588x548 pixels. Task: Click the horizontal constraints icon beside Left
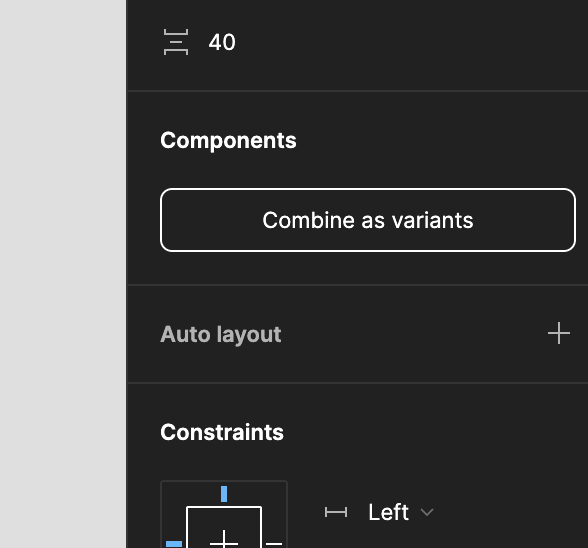click(336, 512)
